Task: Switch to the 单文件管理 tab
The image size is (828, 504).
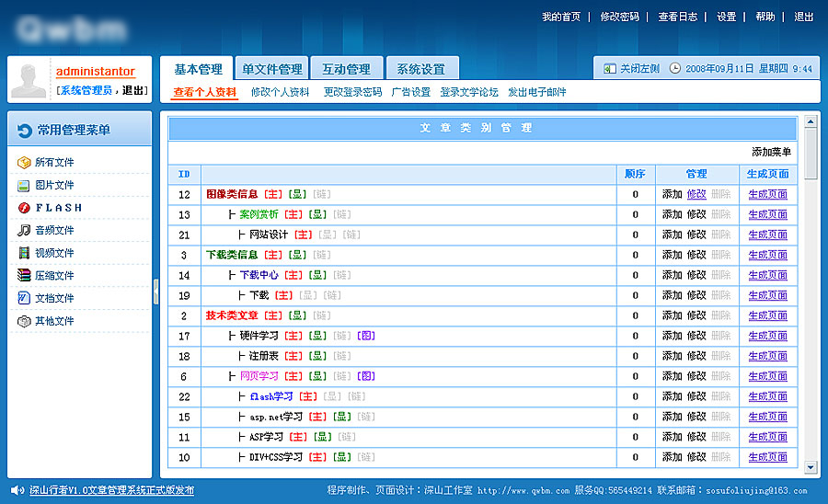Action: (271, 69)
